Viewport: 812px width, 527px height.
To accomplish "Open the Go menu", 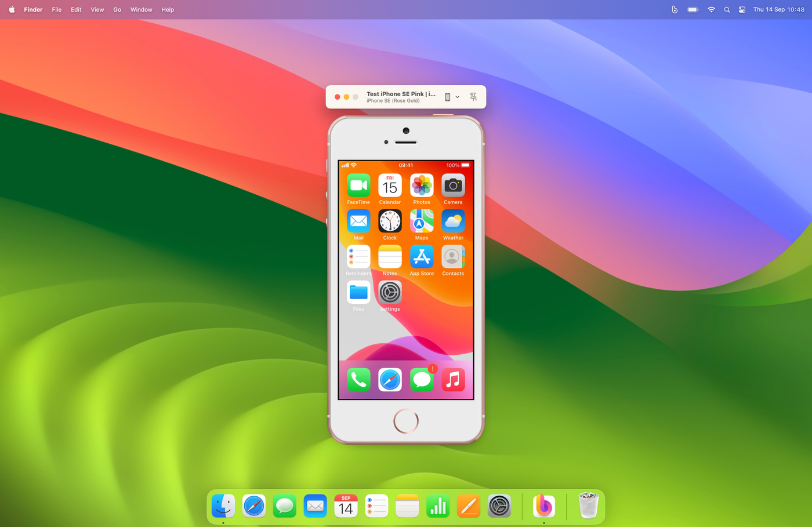I will click(117, 9).
